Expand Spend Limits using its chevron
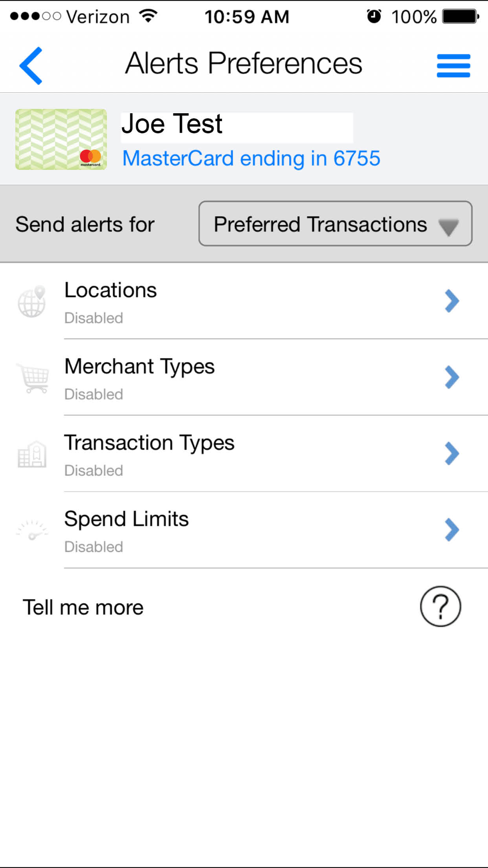 452,530
